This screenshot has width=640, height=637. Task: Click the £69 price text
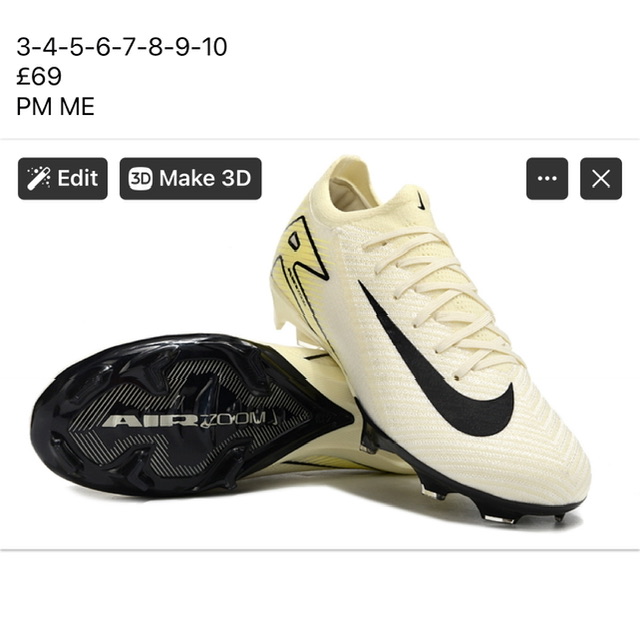[39, 76]
